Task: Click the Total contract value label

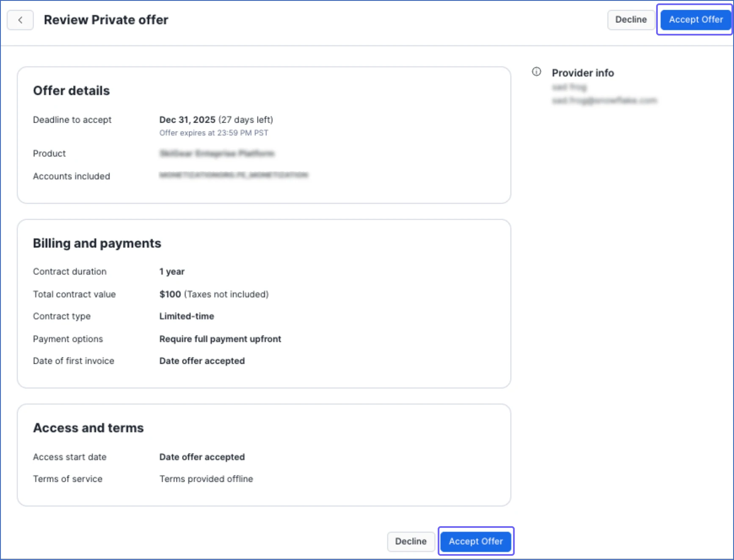Action: (74, 294)
